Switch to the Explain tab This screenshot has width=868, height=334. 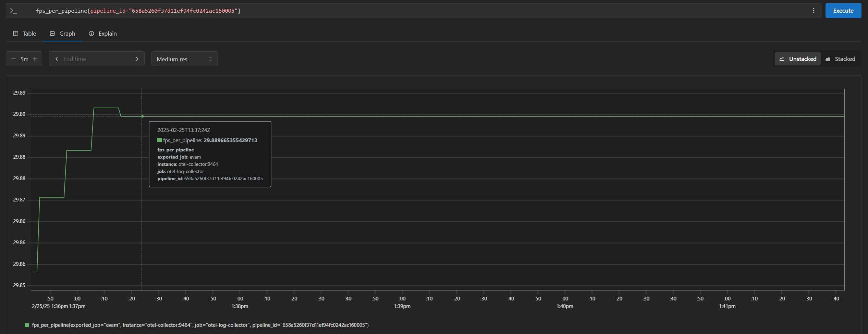pos(108,33)
